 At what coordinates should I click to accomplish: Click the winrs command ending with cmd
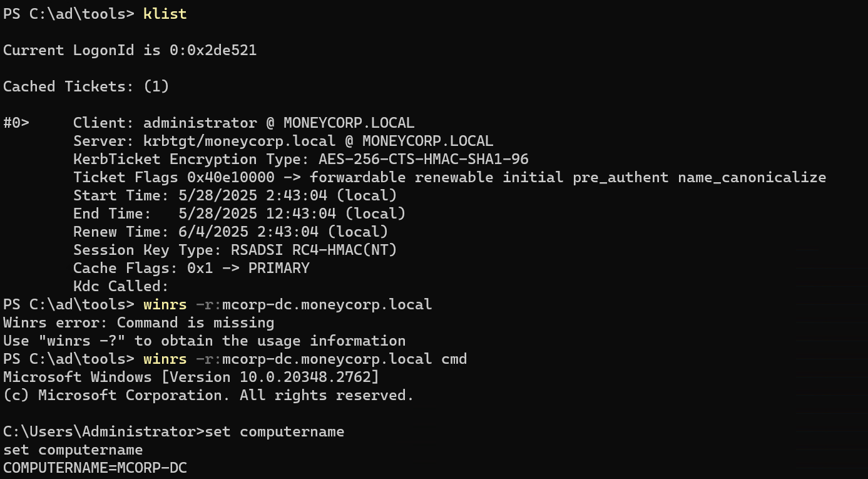pyautogui.click(x=305, y=359)
